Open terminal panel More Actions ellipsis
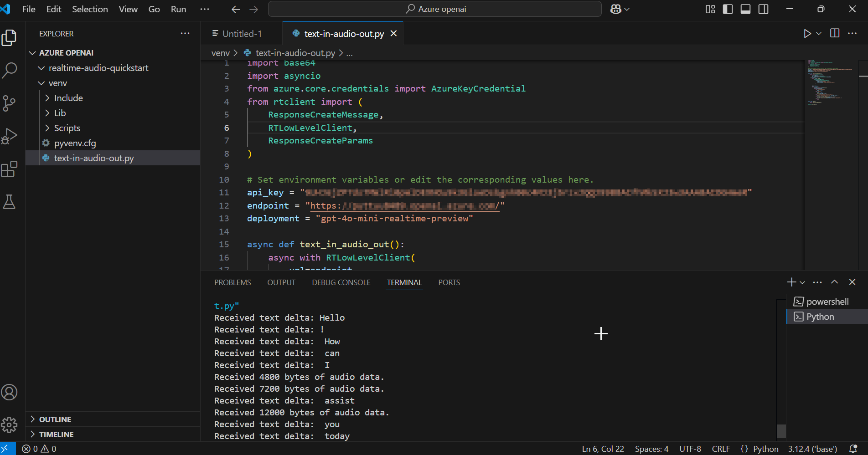This screenshot has height=455, width=868. tap(817, 282)
